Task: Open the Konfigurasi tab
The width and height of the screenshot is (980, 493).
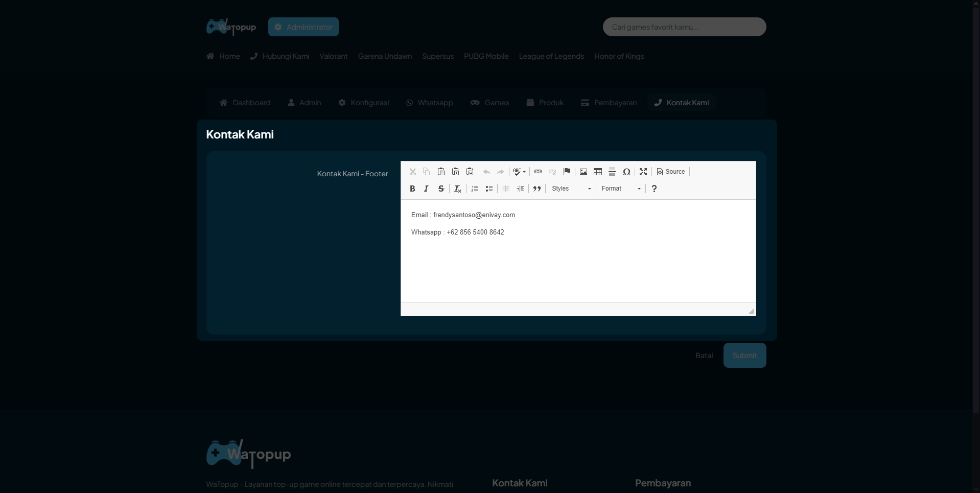Action: click(364, 103)
